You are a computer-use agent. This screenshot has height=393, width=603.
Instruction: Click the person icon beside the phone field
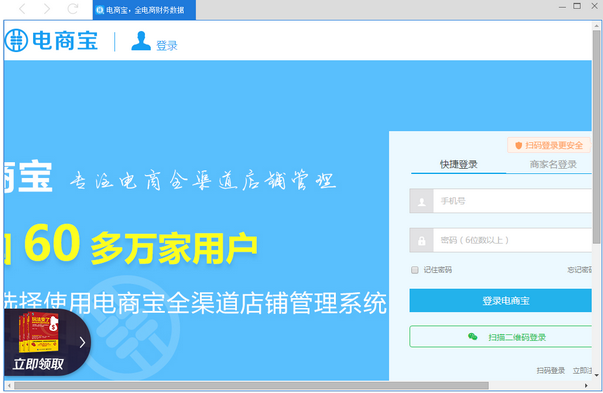421,201
